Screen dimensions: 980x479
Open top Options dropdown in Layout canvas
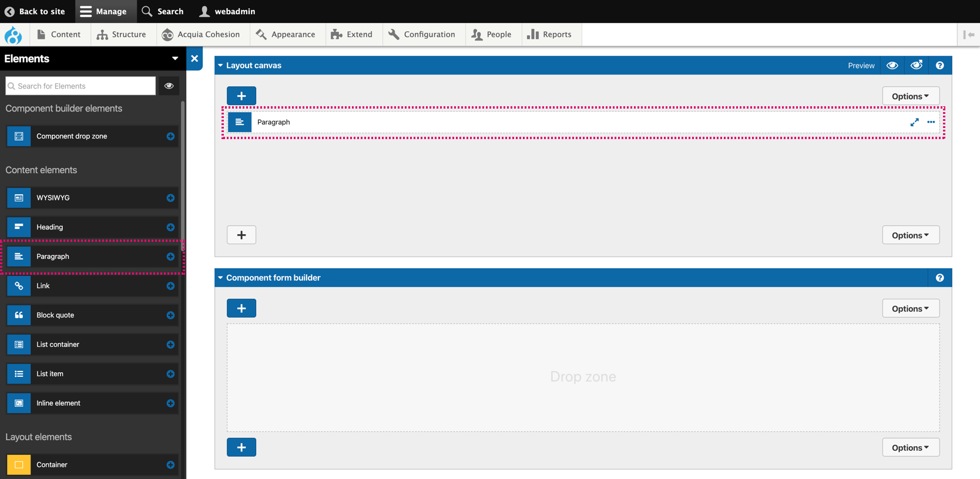(911, 96)
